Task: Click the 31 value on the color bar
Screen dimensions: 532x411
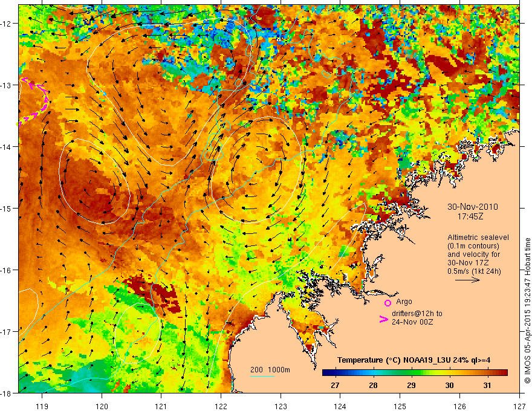Action: click(x=487, y=386)
